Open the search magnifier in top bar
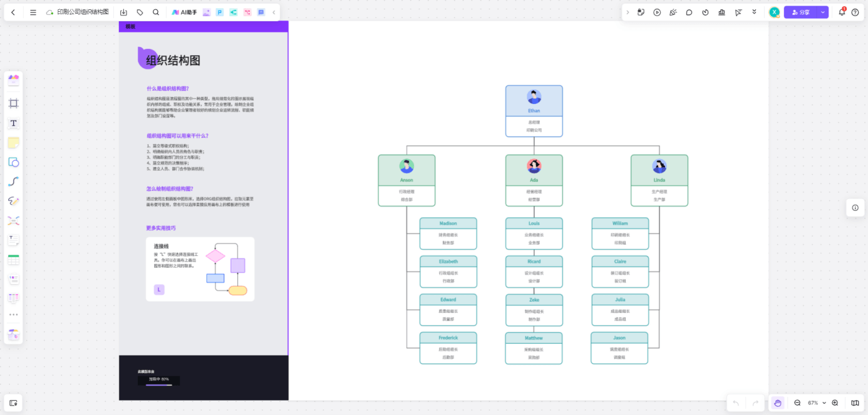 156,12
